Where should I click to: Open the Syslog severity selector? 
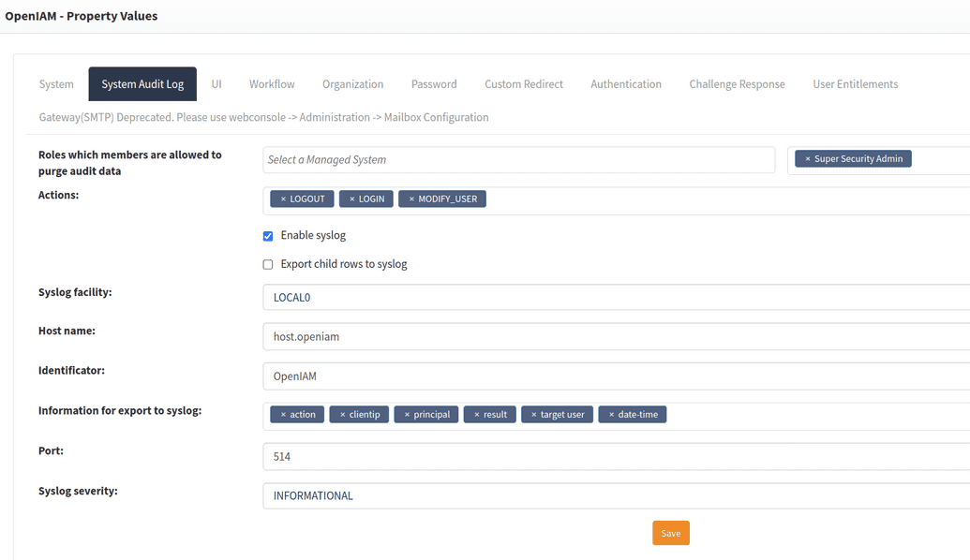click(x=616, y=495)
